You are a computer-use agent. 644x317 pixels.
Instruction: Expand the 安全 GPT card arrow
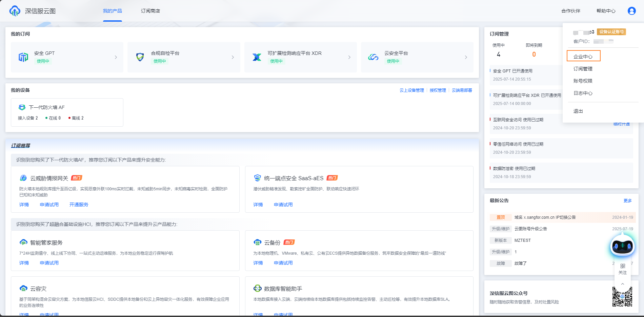[116, 57]
